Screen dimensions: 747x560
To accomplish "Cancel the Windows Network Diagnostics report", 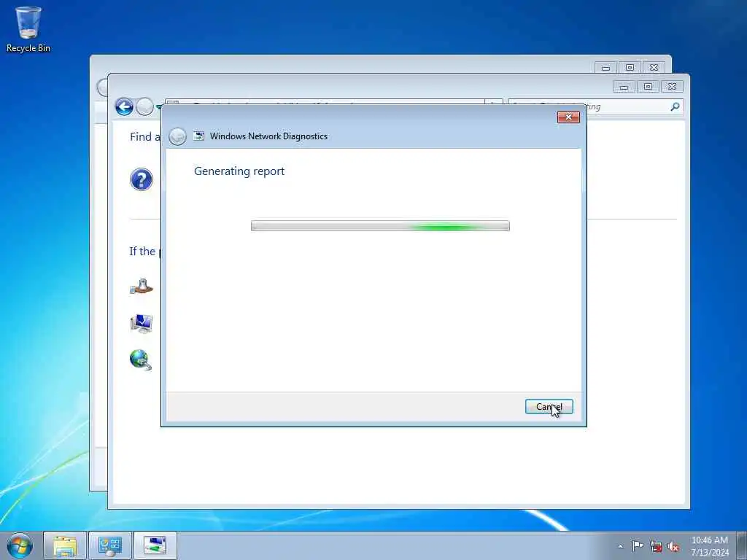I will (549, 407).
